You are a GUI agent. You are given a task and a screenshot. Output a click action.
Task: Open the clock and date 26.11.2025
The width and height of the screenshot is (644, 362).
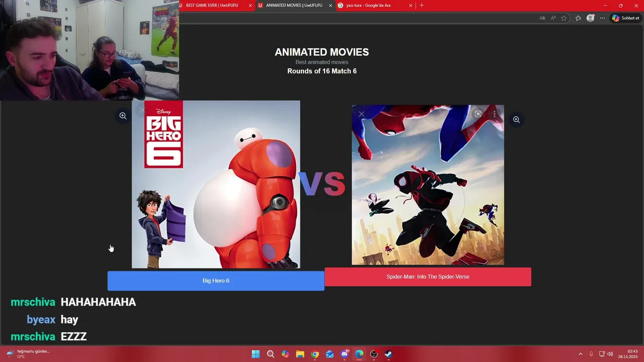(x=628, y=354)
